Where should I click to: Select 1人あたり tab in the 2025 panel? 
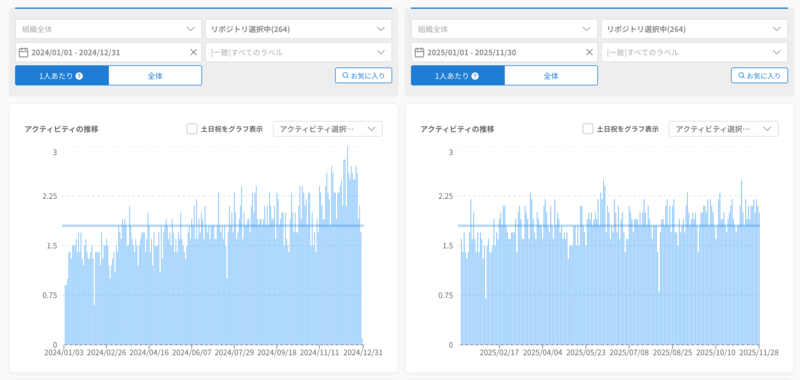[x=458, y=75]
